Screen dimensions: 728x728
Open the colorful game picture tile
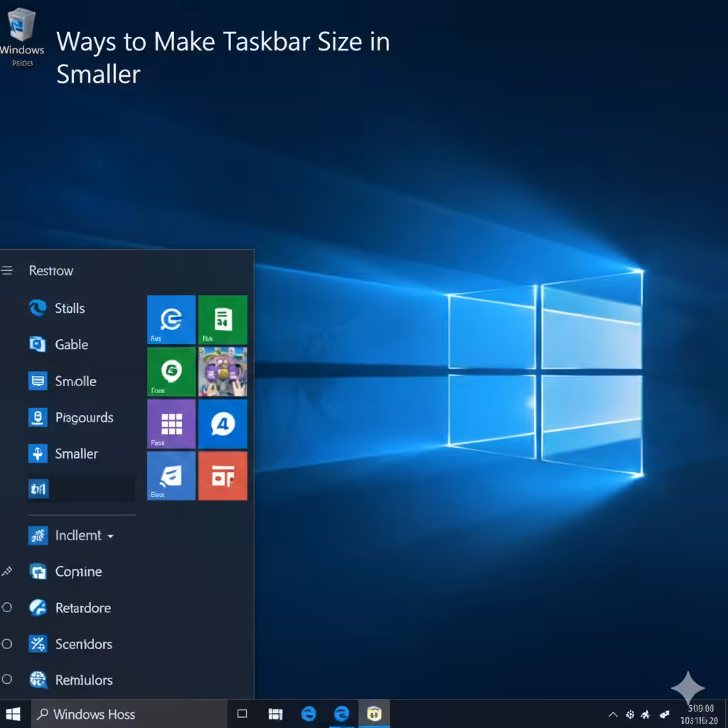click(x=223, y=371)
